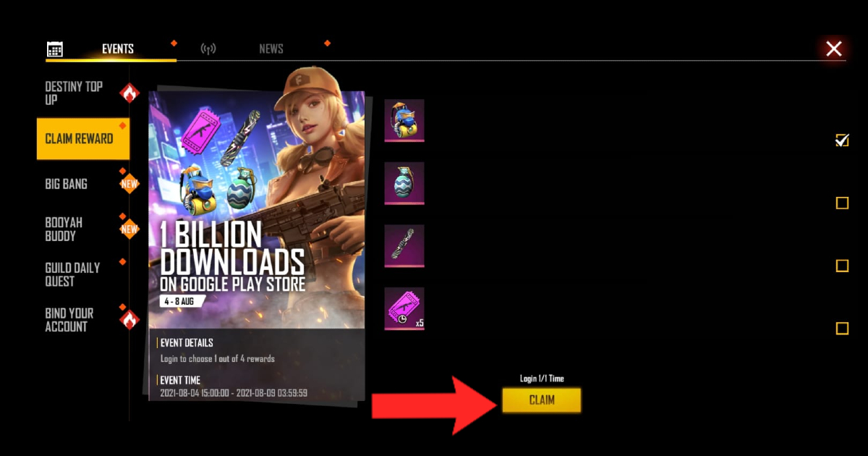
Task: Tick the checkbox for the grenade reward
Action: [x=842, y=203]
